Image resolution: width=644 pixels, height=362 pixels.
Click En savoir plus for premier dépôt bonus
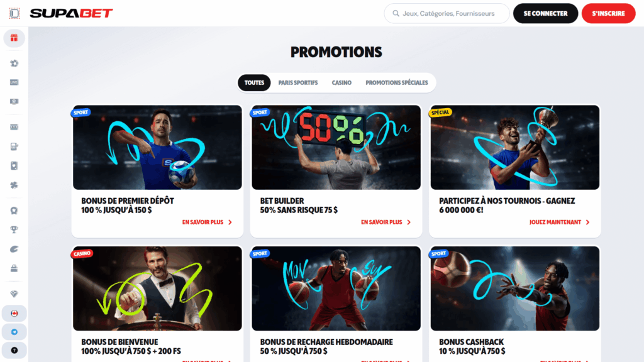207,222
